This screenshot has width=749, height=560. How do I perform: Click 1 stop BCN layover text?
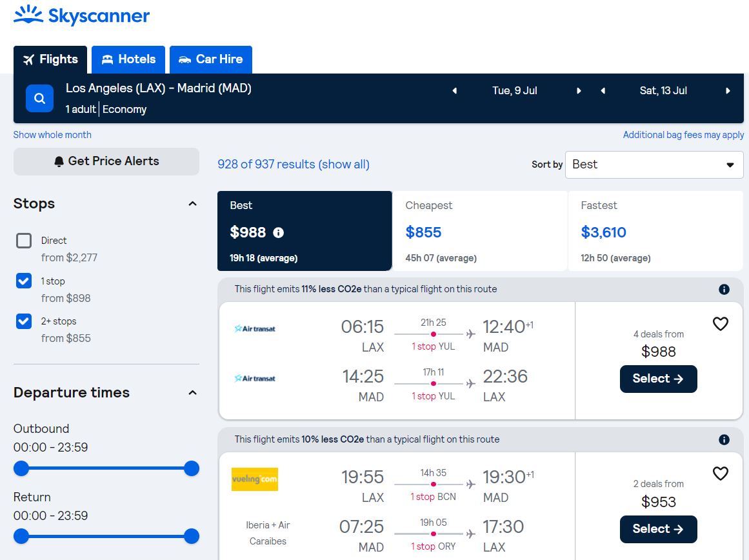[x=434, y=497]
